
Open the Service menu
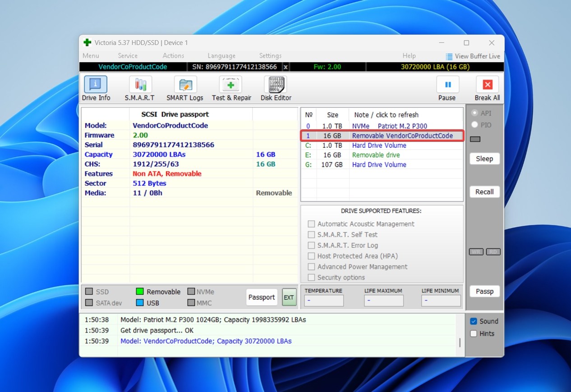click(128, 56)
